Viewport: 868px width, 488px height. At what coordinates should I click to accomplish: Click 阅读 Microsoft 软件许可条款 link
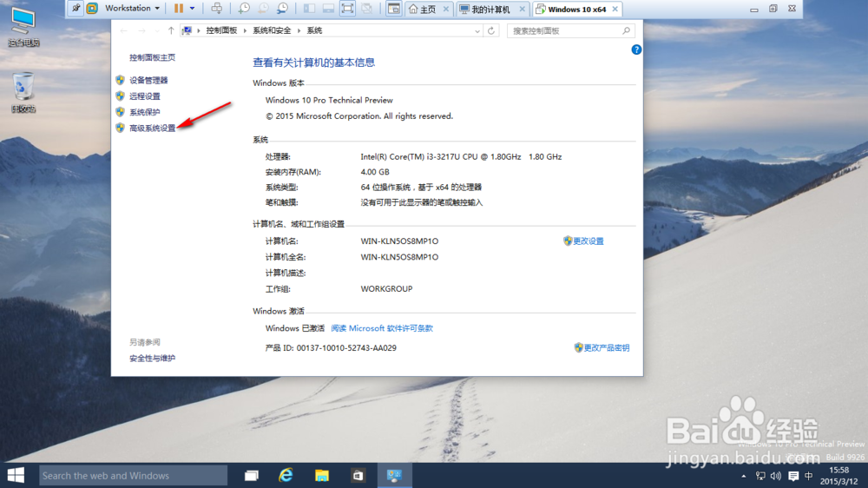(x=382, y=328)
